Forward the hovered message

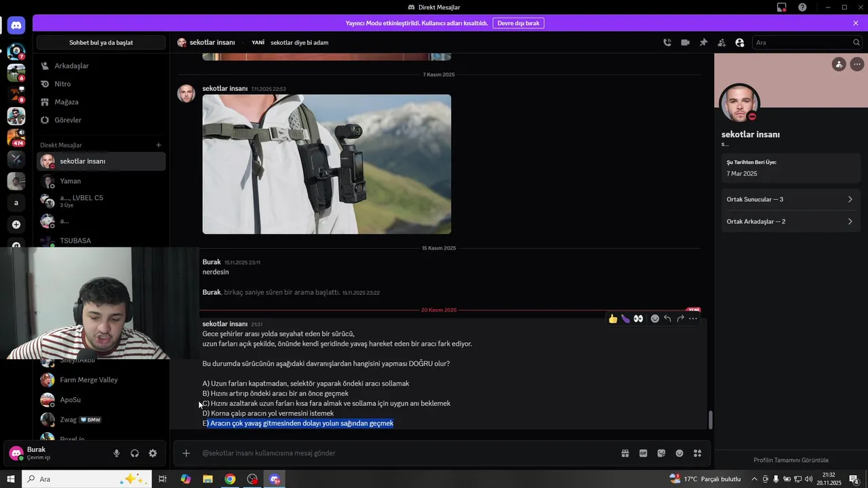pyautogui.click(x=680, y=319)
